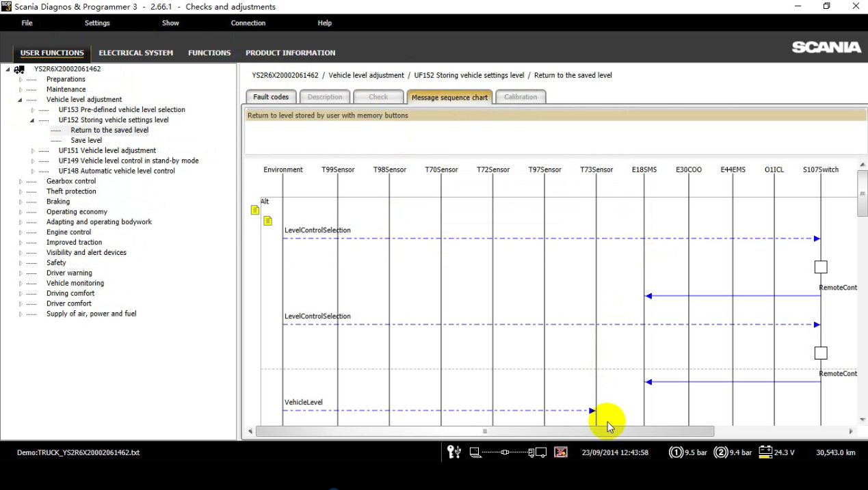Open the Settings menu
Screen dimensions: 868x490
97,23
